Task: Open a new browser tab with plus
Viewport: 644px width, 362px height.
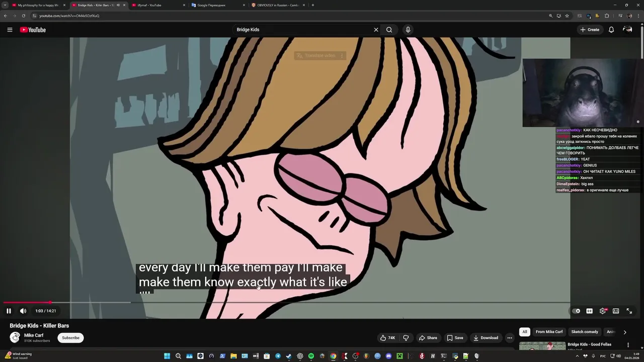Action: click(x=313, y=5)
